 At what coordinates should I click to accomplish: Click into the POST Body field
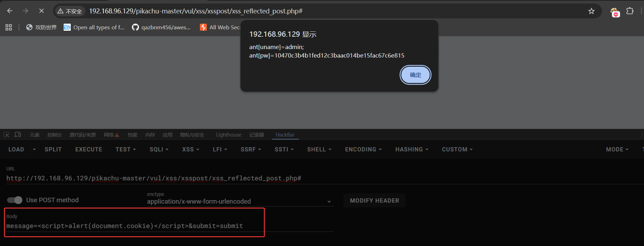point(170,226)
